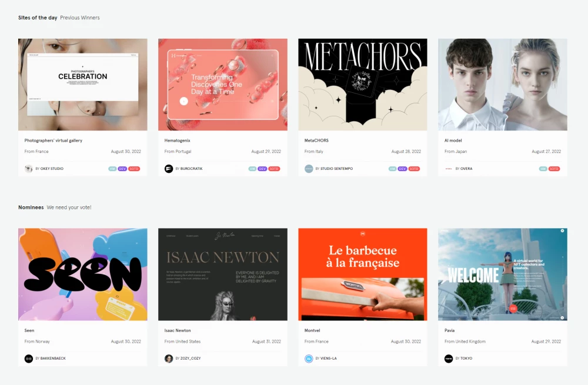
Task: Click the Tokyo black avatar icon
Action: 449,359
